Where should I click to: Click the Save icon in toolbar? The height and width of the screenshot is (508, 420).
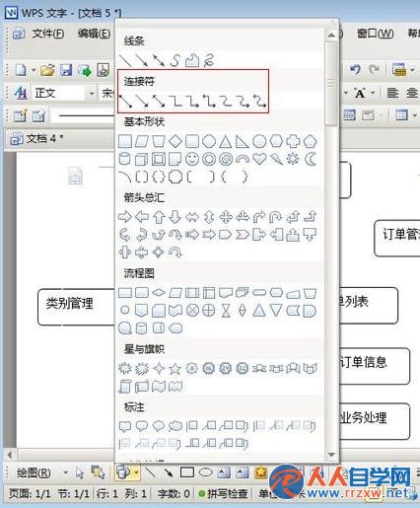[x=66, y=70]
